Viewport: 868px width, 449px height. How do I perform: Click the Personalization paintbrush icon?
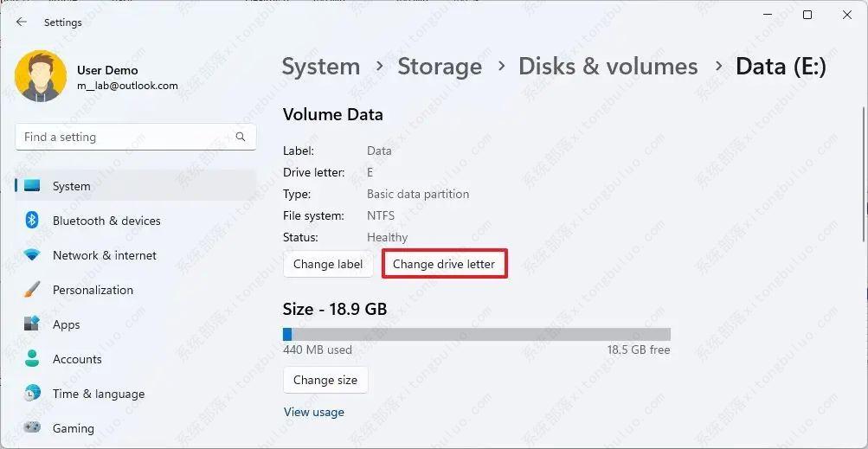pos(33,290)
